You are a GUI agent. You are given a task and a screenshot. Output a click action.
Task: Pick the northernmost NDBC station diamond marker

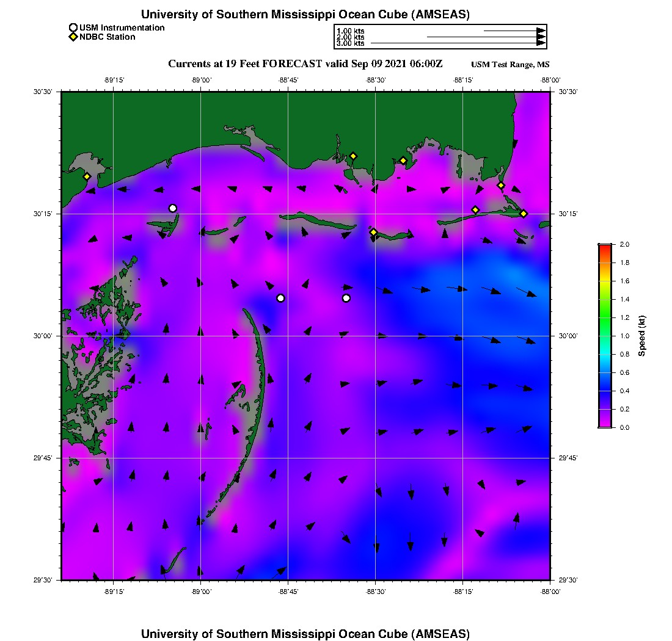tap(353, 156)
